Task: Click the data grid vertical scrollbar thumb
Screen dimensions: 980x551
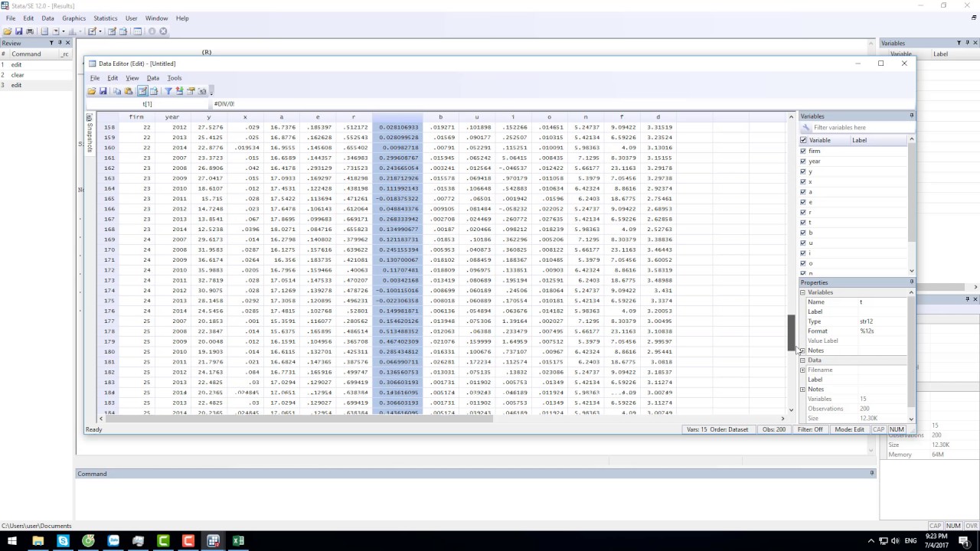Action: point(792,333)
